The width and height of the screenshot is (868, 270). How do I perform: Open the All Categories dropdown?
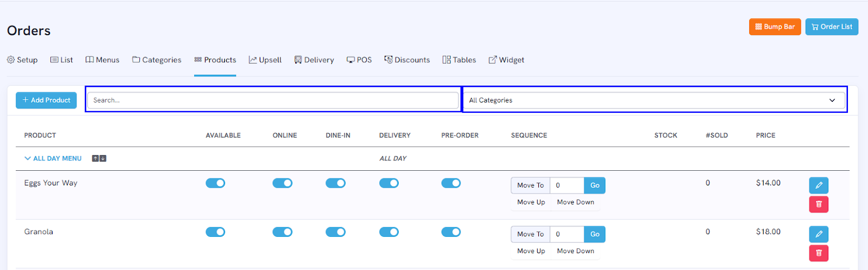pos(654,100)
